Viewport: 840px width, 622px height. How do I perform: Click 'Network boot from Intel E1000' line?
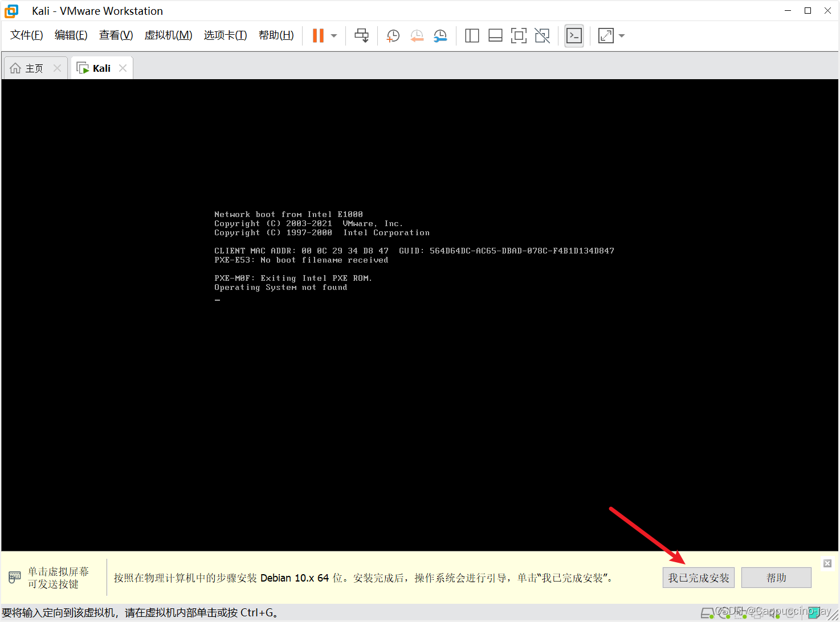288,215
